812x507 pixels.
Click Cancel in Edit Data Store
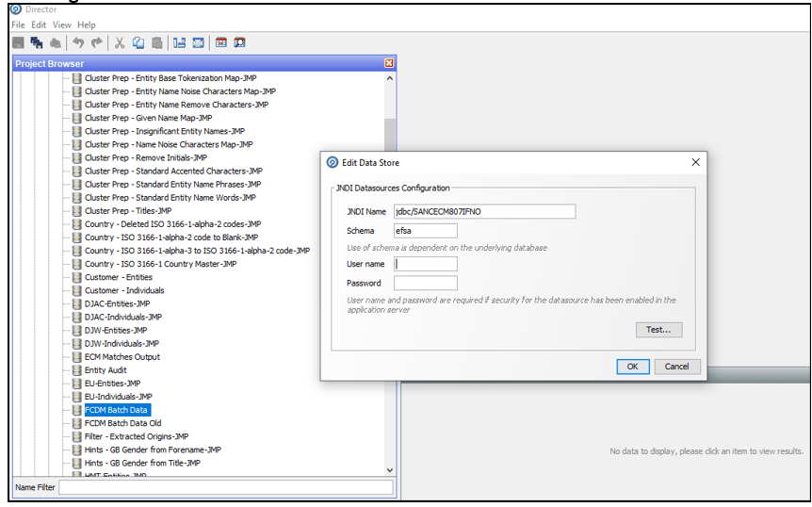[x=677, y=367]
